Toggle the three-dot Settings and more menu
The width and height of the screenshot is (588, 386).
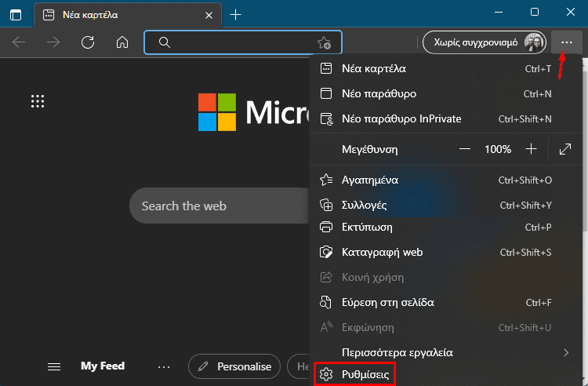pyautogui.click(x=567, y=42)
